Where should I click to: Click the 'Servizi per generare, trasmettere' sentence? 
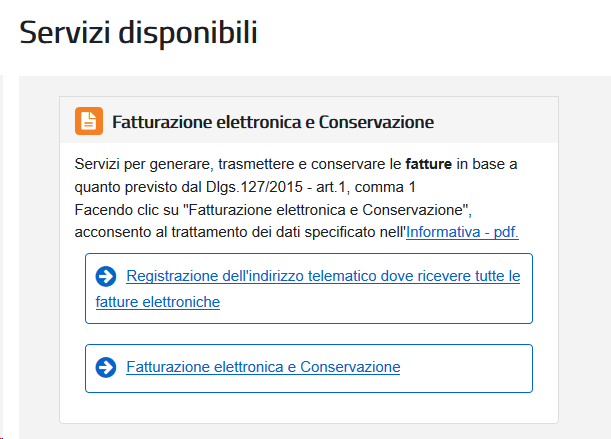[x=186, y=164]
